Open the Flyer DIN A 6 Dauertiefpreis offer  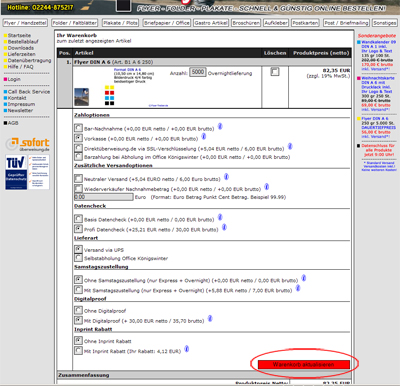pos(378,127)
